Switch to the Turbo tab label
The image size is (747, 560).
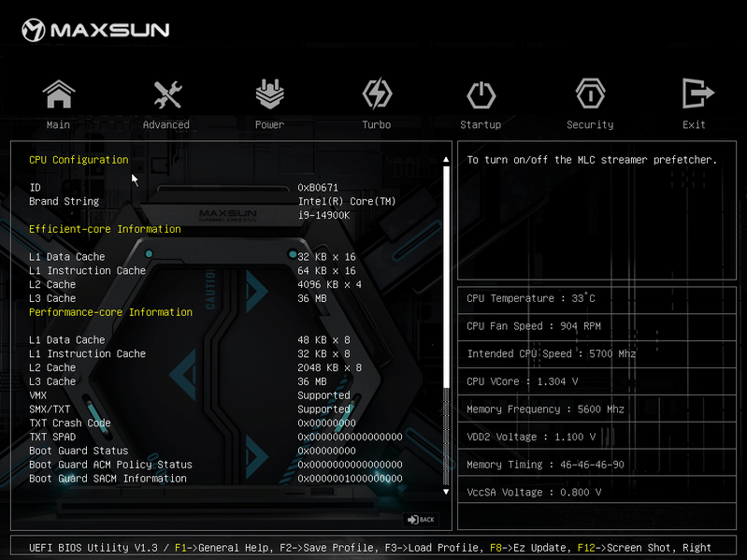pyautogui.click(x=377, y=124)
